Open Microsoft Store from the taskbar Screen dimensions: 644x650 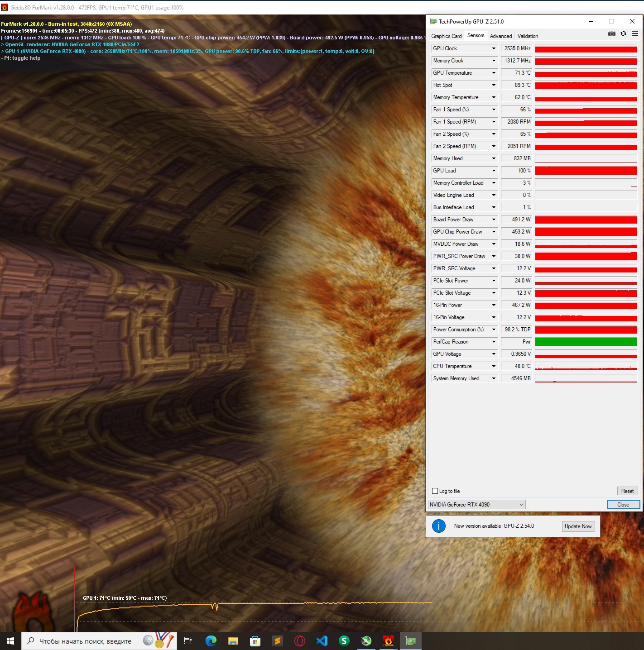255,641
